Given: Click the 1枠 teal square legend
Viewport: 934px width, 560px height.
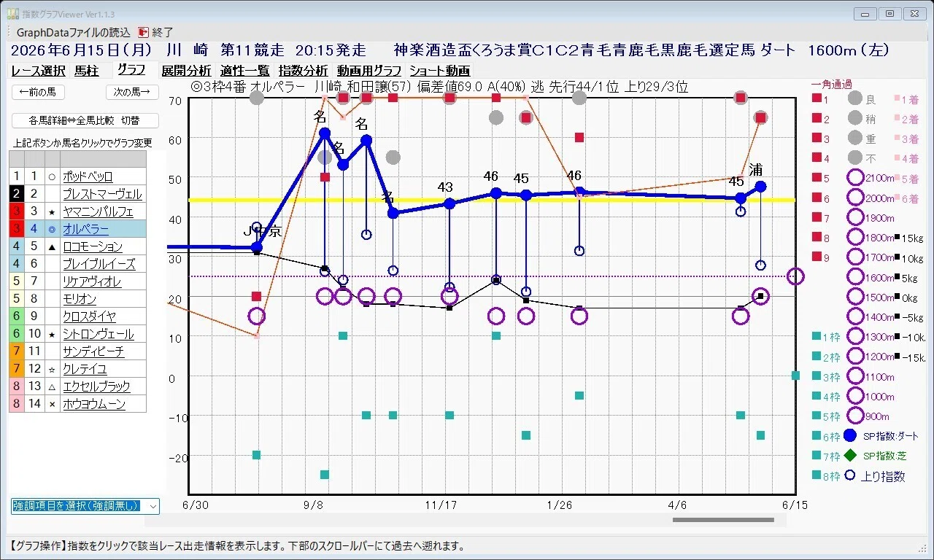Looking at the screenshot, I should 817,337.
